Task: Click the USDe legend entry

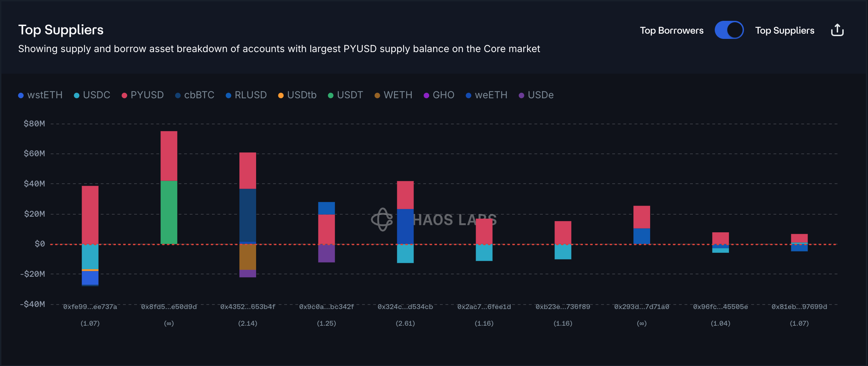Action: (536, 95)
